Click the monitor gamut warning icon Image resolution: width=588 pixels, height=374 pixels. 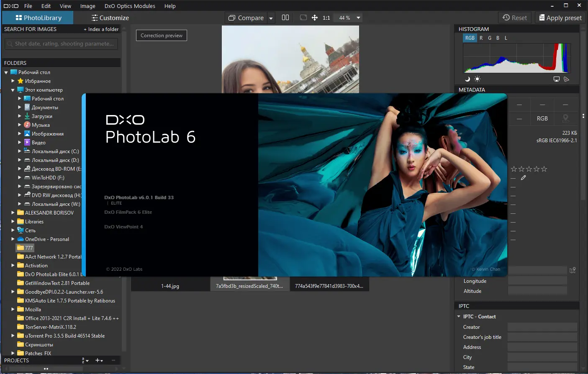click(557, 79)
